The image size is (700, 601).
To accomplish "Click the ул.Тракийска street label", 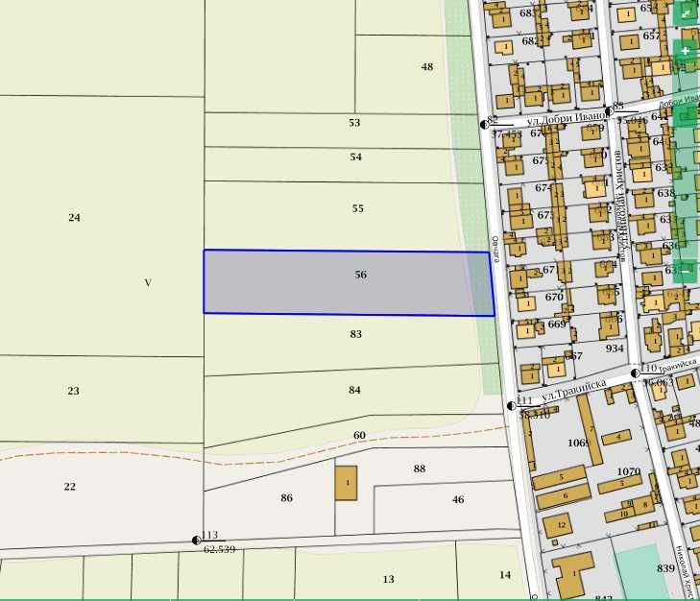I will pyautogui.click(x=574, y=391).
